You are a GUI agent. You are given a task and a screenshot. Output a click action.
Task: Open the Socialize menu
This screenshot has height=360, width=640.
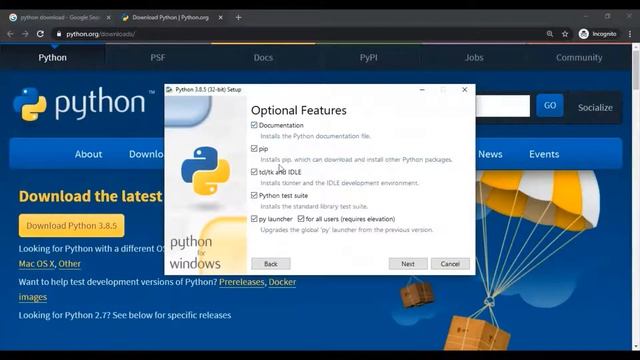(x=595, y=107)
